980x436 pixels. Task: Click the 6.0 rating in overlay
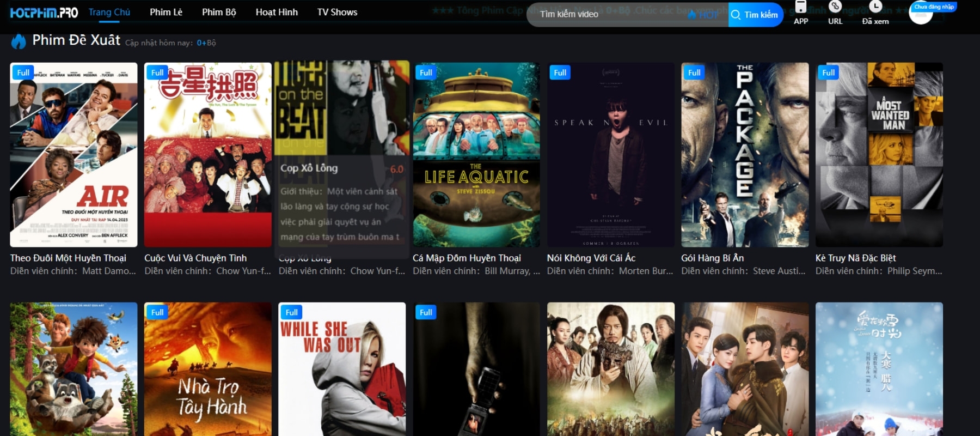tap(397, 169)
